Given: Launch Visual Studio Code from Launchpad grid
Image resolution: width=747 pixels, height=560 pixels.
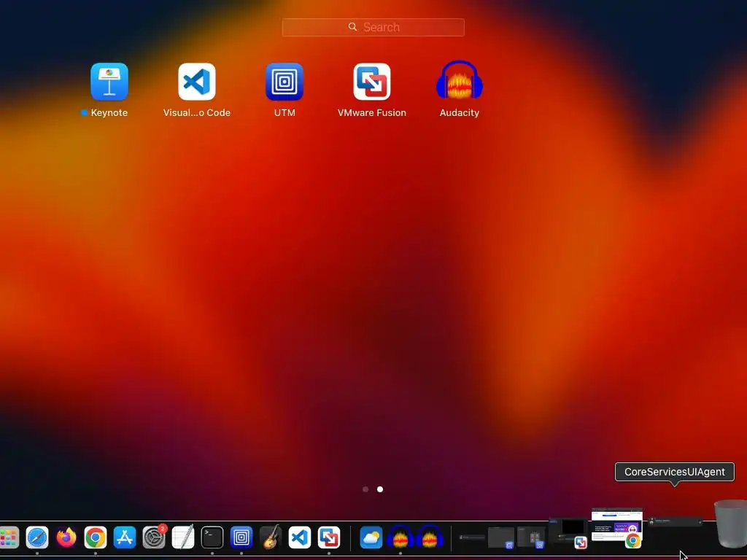Looking at the screenshot, I should click(197, 82).
